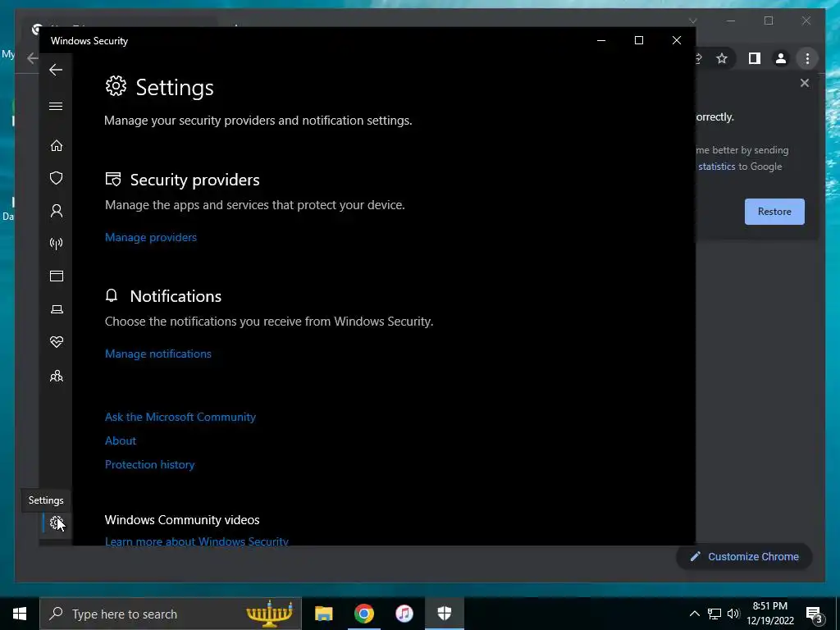Image resolution: width=840 pixels, height=630 pixels.
Task: Open the hamburger navigation menu
Action: tap(56, 106)
